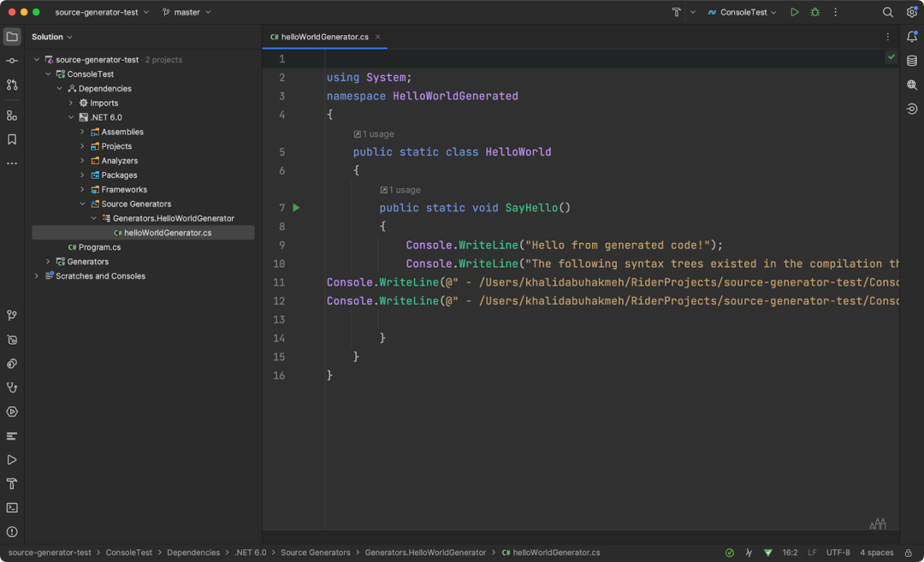924x562 pixels.
Task: Expand the Scratches and Consoles node
Action: point(37,276)
